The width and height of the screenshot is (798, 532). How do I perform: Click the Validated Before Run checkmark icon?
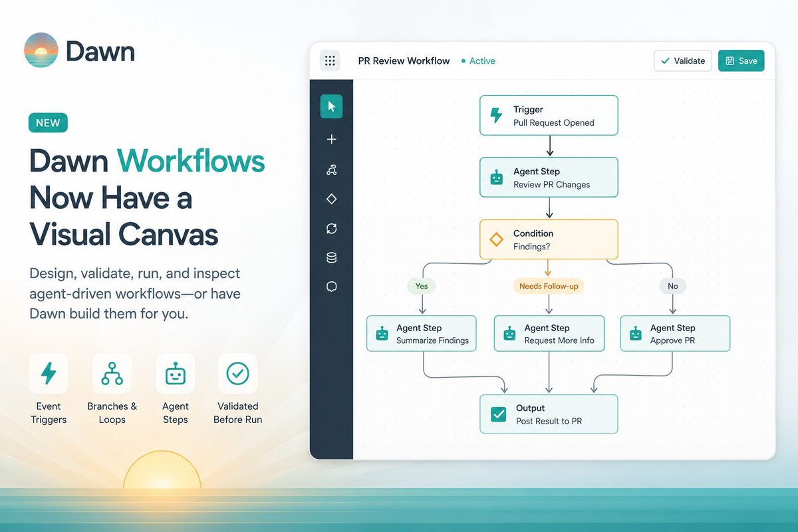tap(237, 373)
